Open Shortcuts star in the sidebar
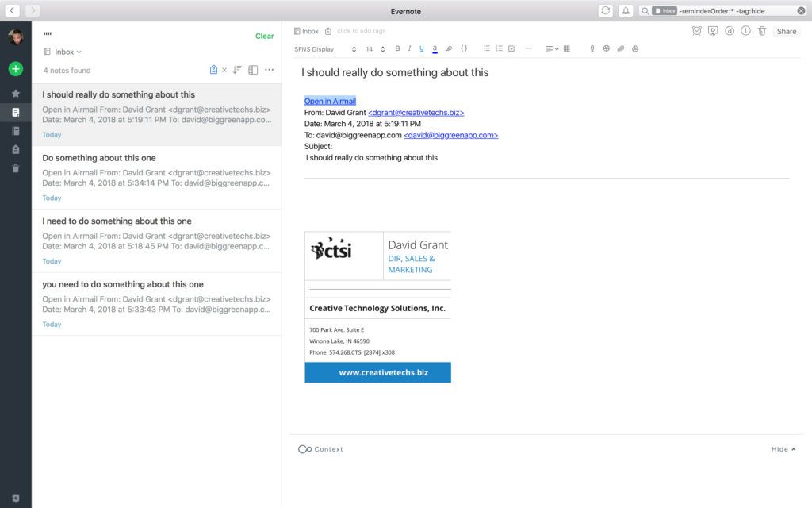Screen dimensions: 812x508 pyautogui.click(x=15, y=94)
